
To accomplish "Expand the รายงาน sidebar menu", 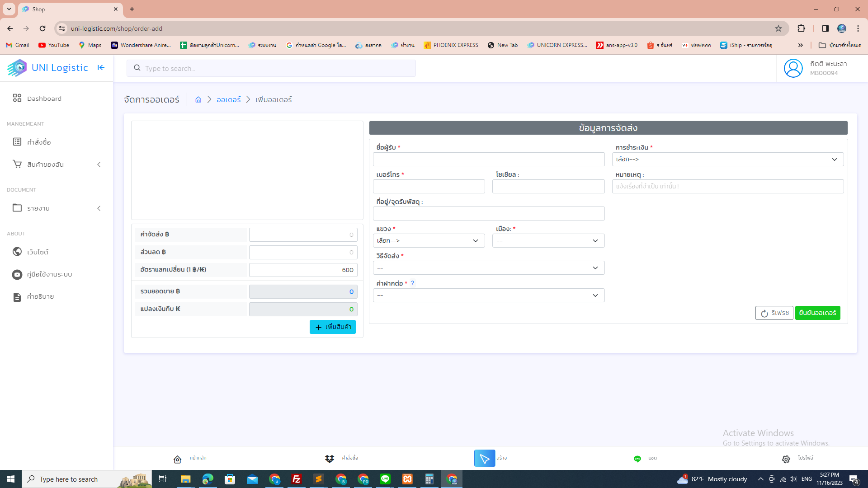I will pos(57,208).
